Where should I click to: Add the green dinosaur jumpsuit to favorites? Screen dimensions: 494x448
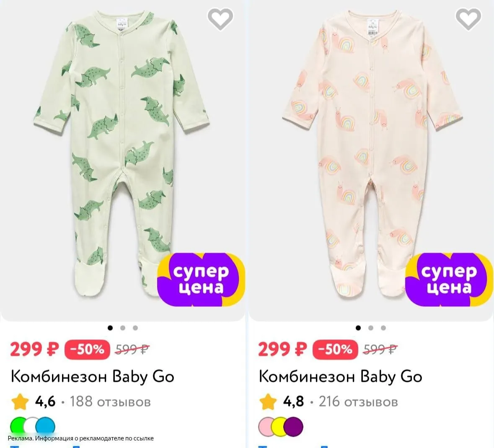coord(220,19)
